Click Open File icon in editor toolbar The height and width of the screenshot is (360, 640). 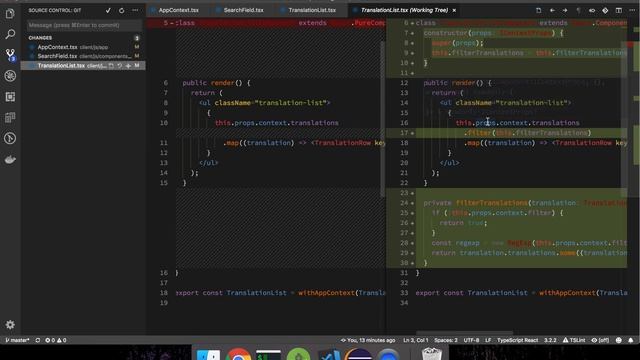(538, 10)
